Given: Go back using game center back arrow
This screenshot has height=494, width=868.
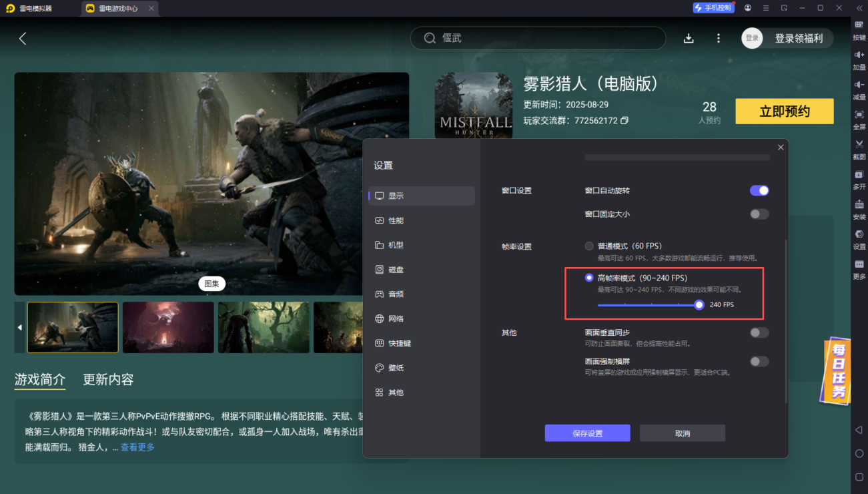Looking at the screenshot, I should (23, 38).
